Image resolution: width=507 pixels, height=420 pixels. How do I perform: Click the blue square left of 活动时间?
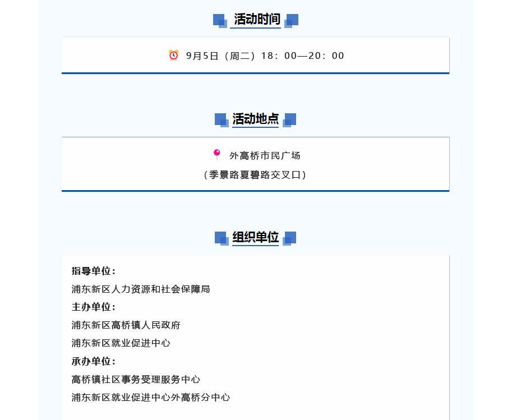tap(220, 20)
